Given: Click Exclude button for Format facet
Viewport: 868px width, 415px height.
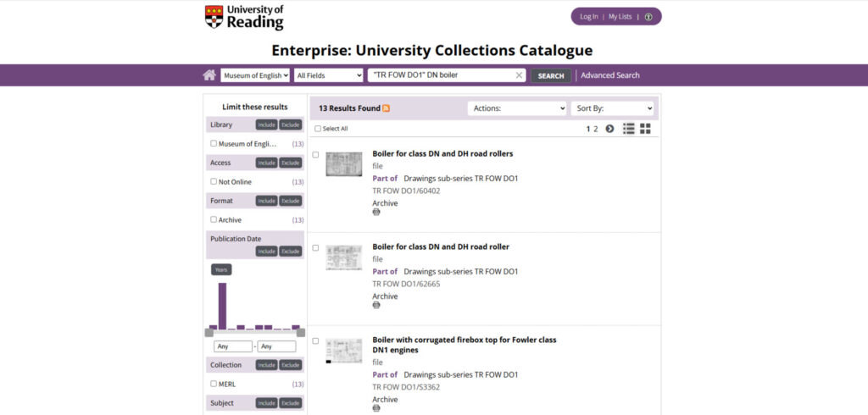Looking at the screenshot, I should 291,201.
